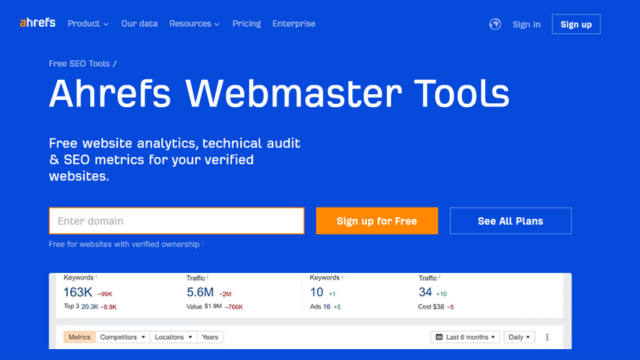640x360 pixels.
Task: Click the paid traffic 34 value
Action: click(425, 292)
